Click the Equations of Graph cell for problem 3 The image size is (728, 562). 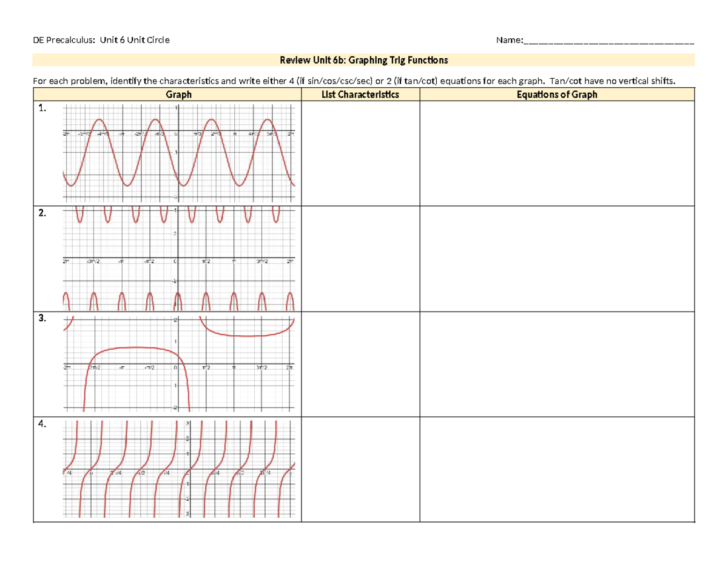pyautogui.click(x=557, y=364)
